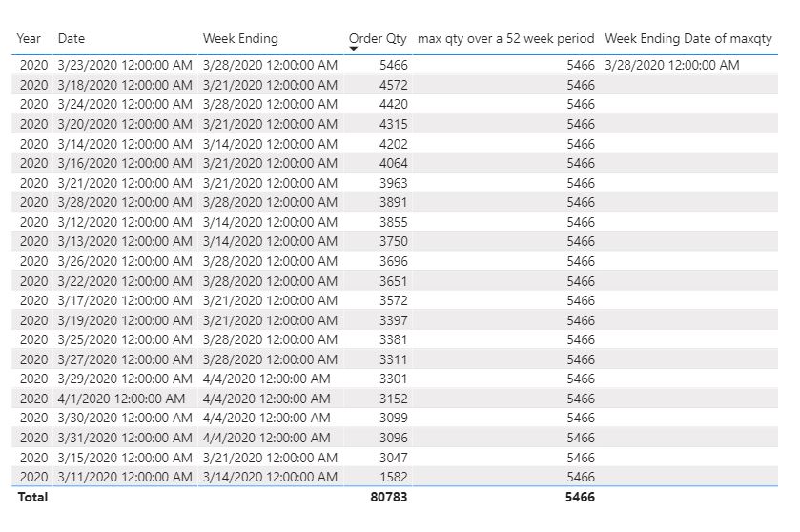The width and height of the screenshot is (800, 532).
Task: Sort by the Year column header
Action: (x=29, y=39)
